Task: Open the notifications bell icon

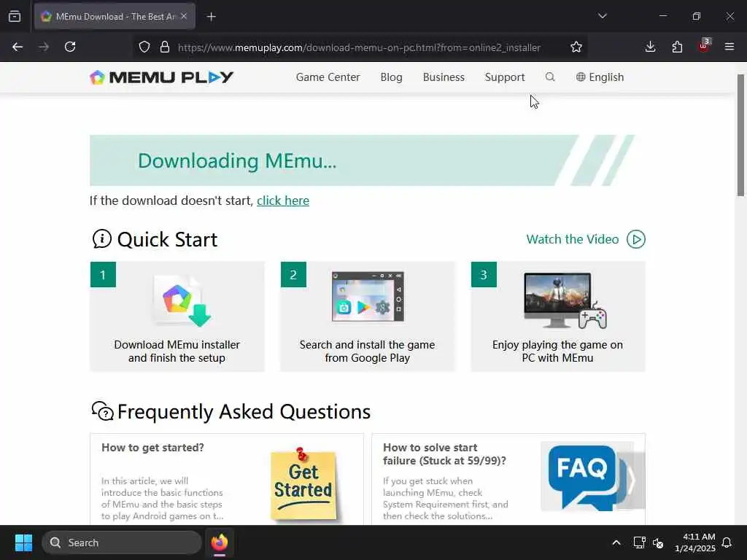Action: (727, 542)
